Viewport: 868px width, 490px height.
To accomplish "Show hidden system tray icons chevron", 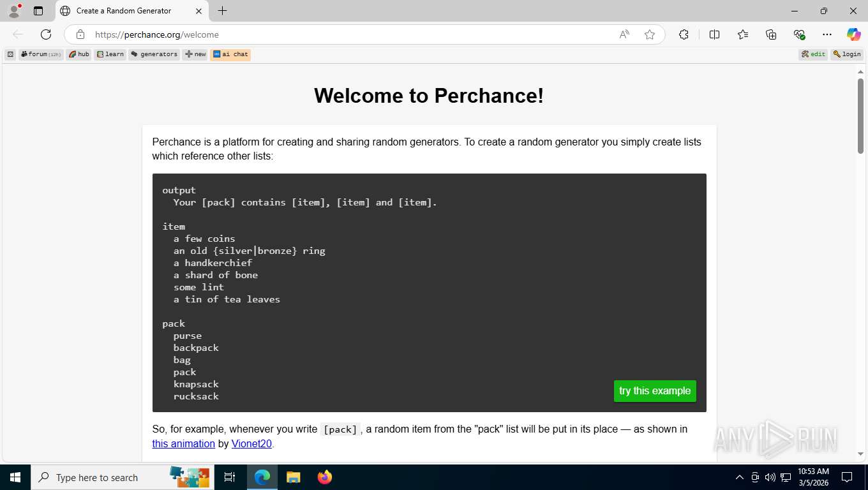I will (x=740, y=477).
